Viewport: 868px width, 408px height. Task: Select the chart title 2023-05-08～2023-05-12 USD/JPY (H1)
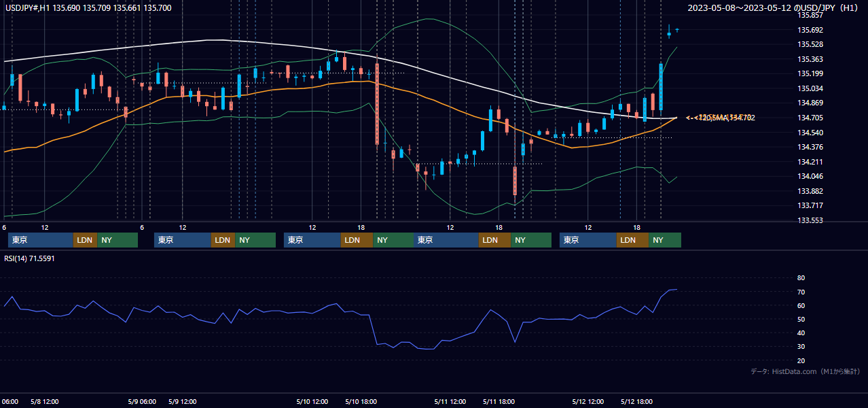pos(774,8)
